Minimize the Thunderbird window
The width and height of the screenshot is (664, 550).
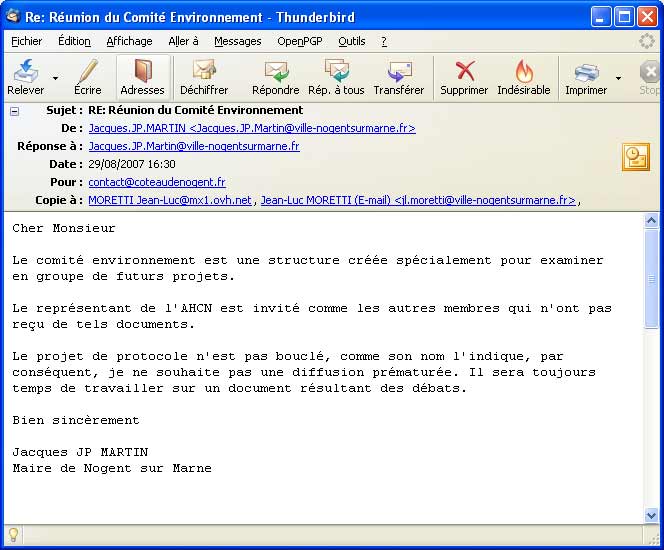point(601,17)
